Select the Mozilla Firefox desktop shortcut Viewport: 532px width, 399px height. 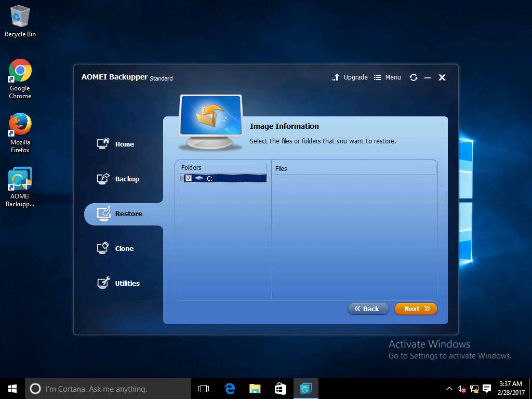[x=20, y=133]
